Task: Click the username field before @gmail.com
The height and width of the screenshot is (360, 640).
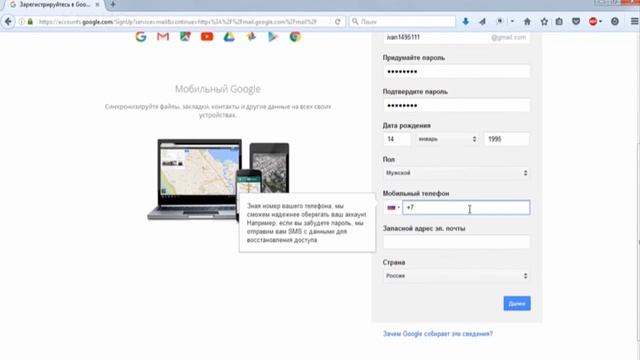Action: pos(456,37)
